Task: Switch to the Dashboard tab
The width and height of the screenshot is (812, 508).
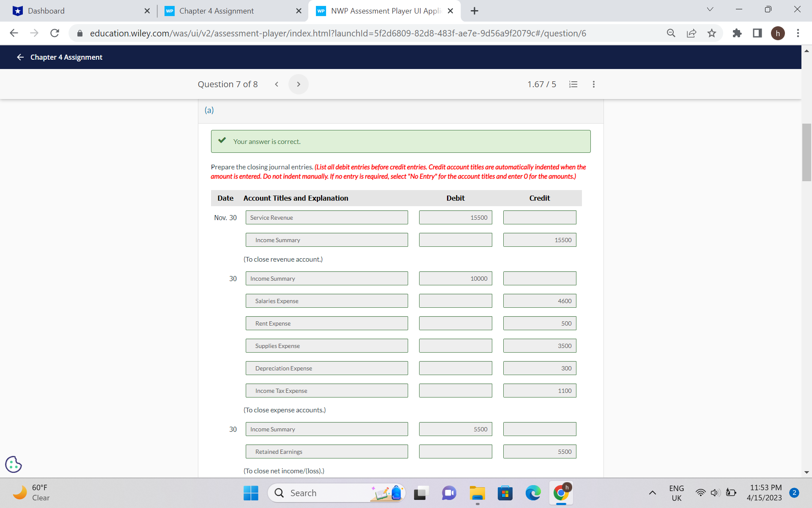Action: [x=46, y=11]
